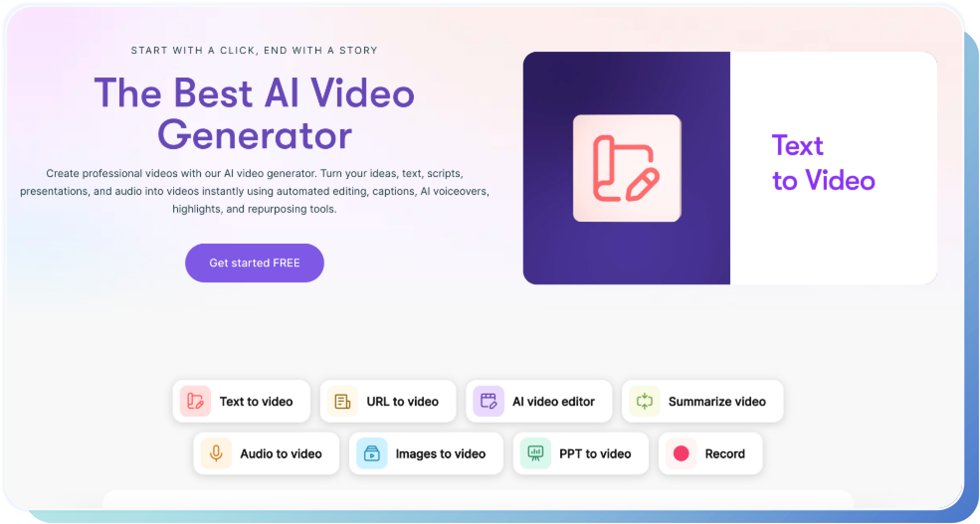980x524 pixels.
Task: Open the Audio to video tool
Action: tap(266, 453)
